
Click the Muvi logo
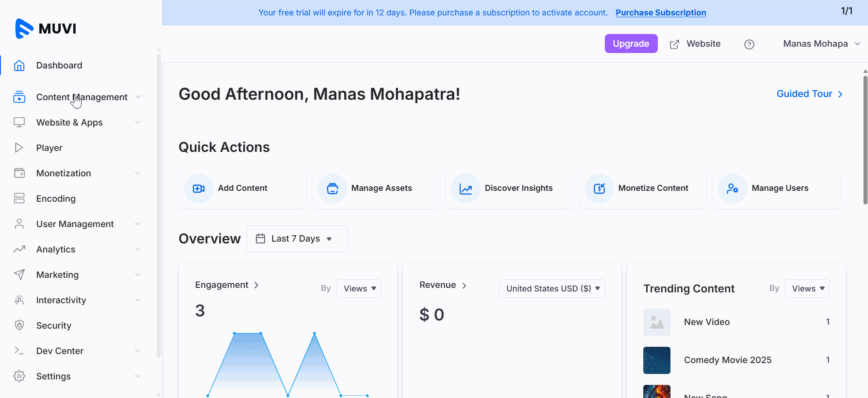(x=45, y=29)
